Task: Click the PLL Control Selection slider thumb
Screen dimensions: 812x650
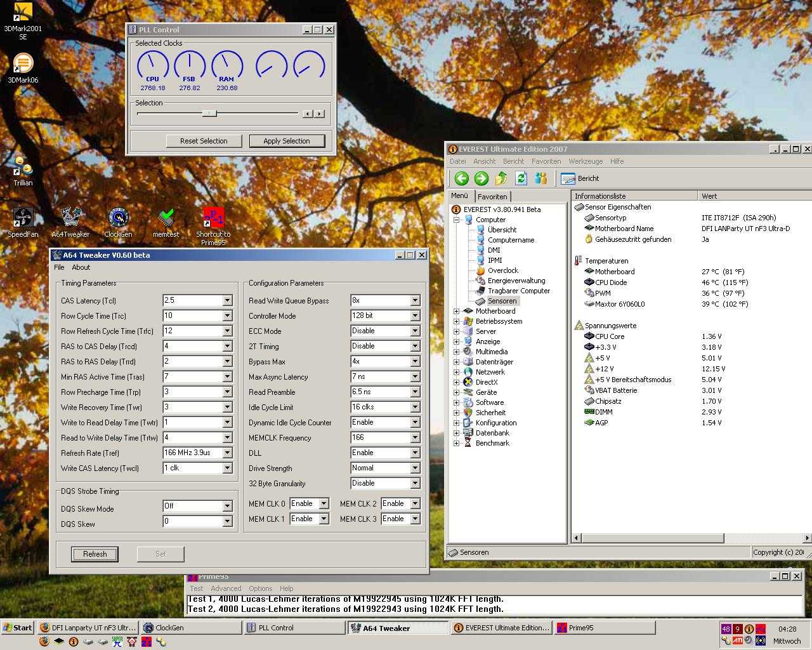Action: coord(209,114)
